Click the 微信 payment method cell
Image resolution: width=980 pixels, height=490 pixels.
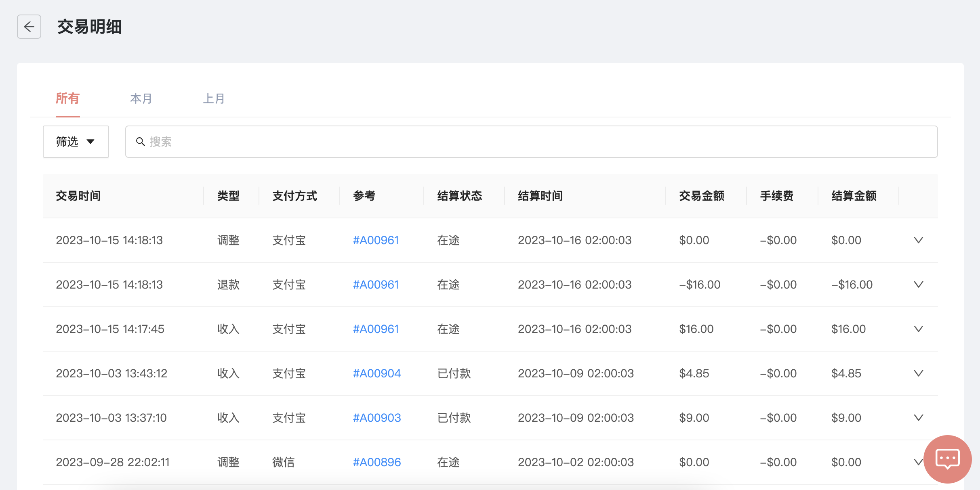pos(283,463)
